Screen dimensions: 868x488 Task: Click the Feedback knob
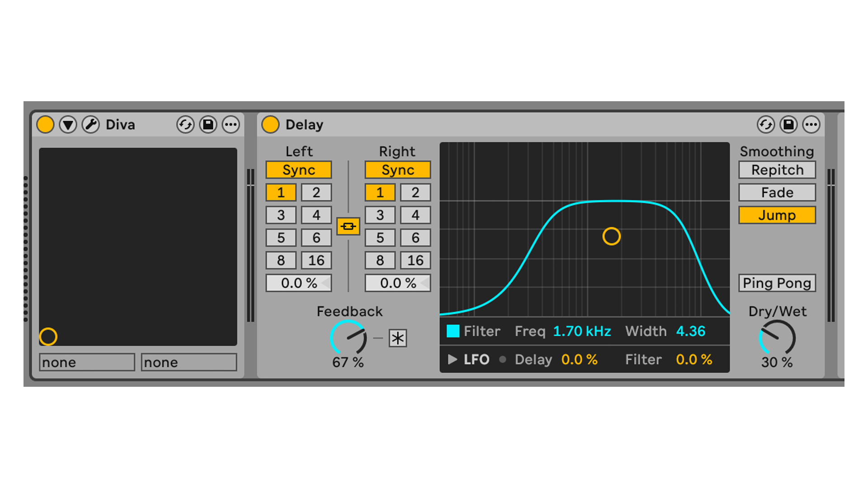coord(348,338)
